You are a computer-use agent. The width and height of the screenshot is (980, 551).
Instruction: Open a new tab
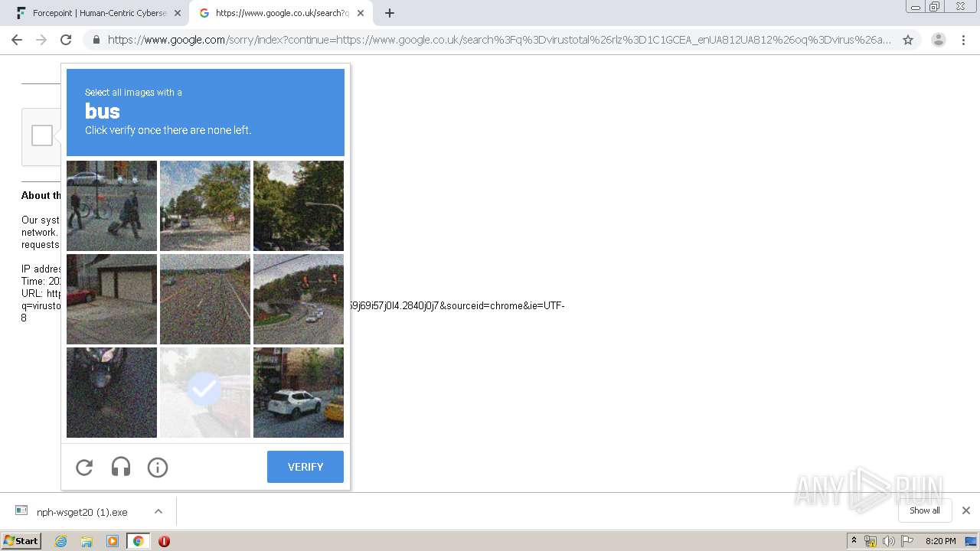[390, 13]
